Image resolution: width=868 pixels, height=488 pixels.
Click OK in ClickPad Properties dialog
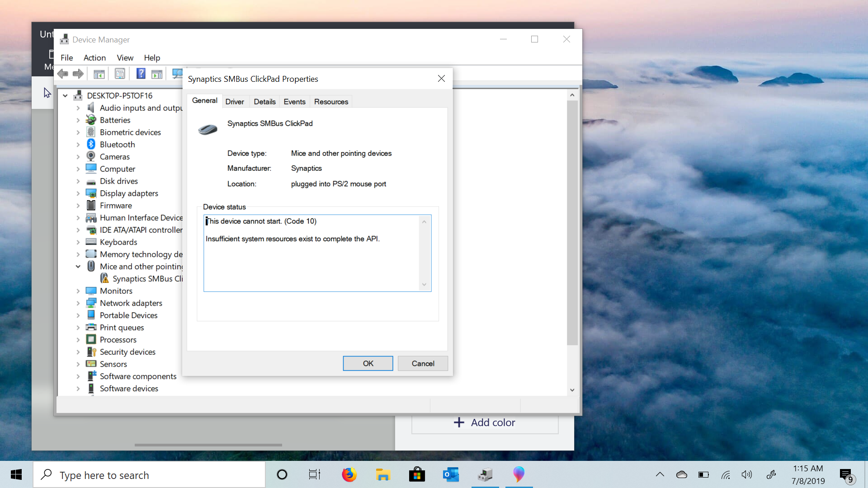[x=368, y=363]
